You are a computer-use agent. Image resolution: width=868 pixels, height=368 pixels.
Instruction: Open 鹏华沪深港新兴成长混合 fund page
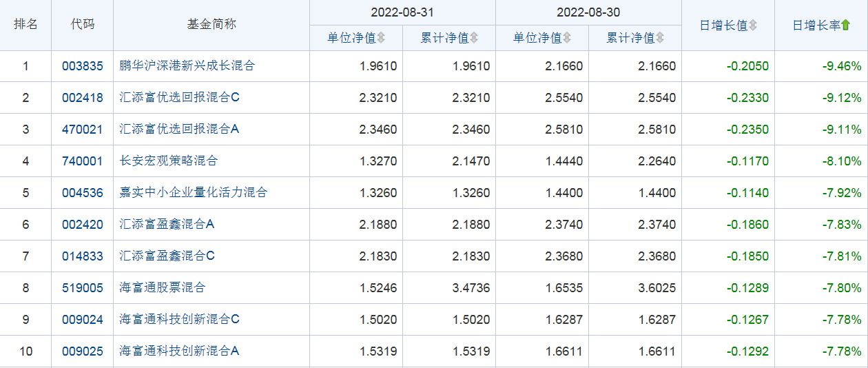187,66
